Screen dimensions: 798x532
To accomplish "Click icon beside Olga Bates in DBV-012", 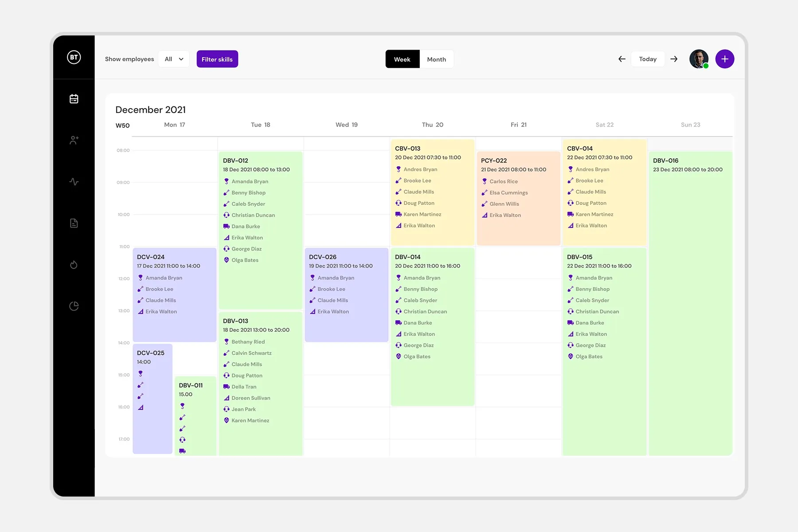I will pyautogui.click(x=227, y=260).
